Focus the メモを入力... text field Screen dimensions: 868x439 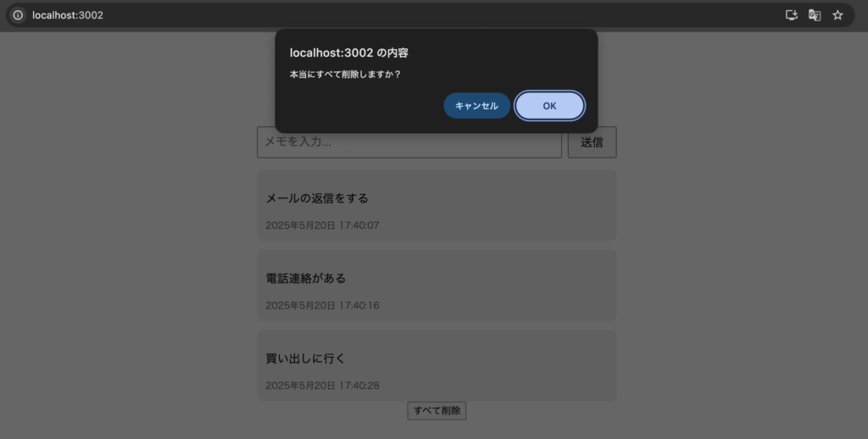[409, 142]
